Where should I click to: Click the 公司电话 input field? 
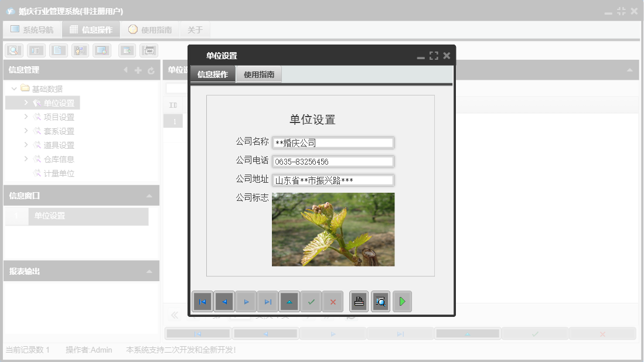(x=333, y=162)
